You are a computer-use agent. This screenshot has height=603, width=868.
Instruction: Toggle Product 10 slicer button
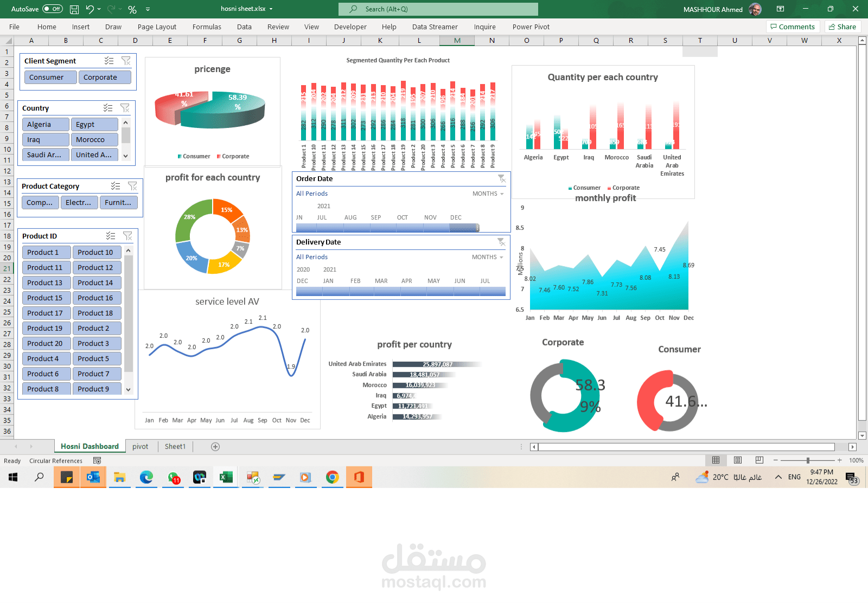tap(97, 252)
